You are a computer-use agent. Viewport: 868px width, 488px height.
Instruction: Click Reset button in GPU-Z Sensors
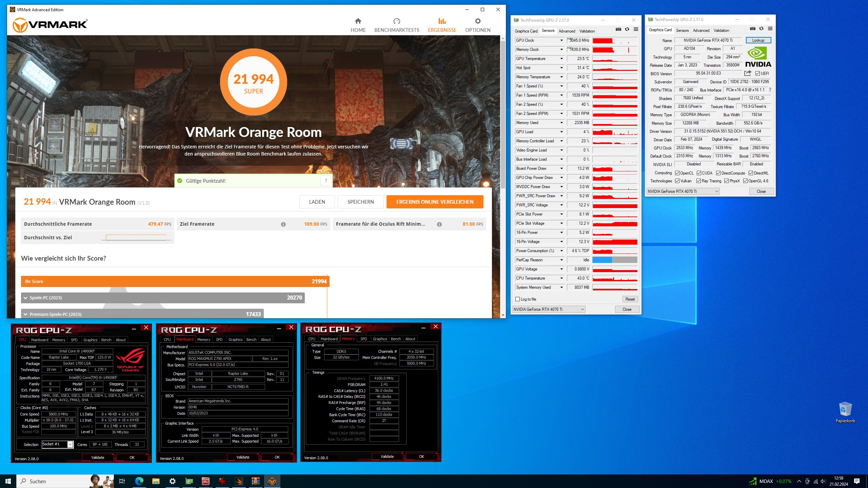tap(630, 299)
